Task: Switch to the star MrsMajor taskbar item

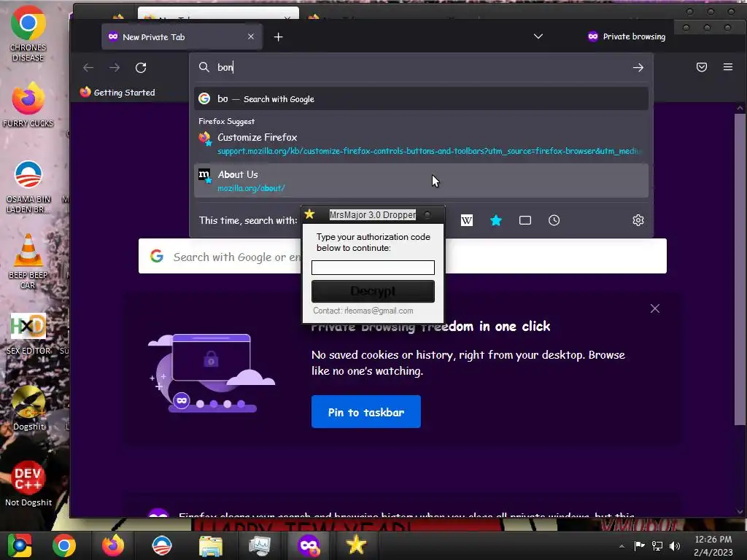Action: coord(356,545)
